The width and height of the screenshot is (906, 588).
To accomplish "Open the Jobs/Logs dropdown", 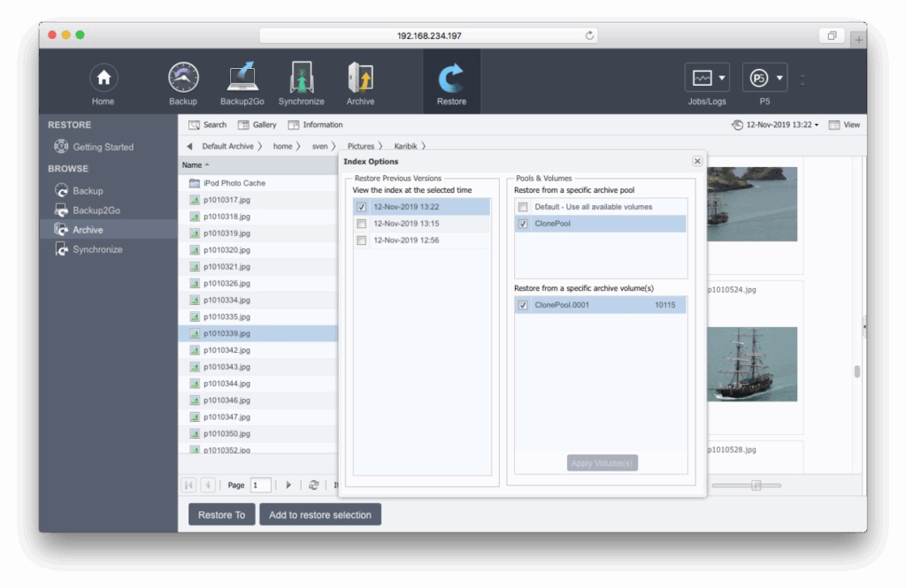I will [x=706, y=79].
